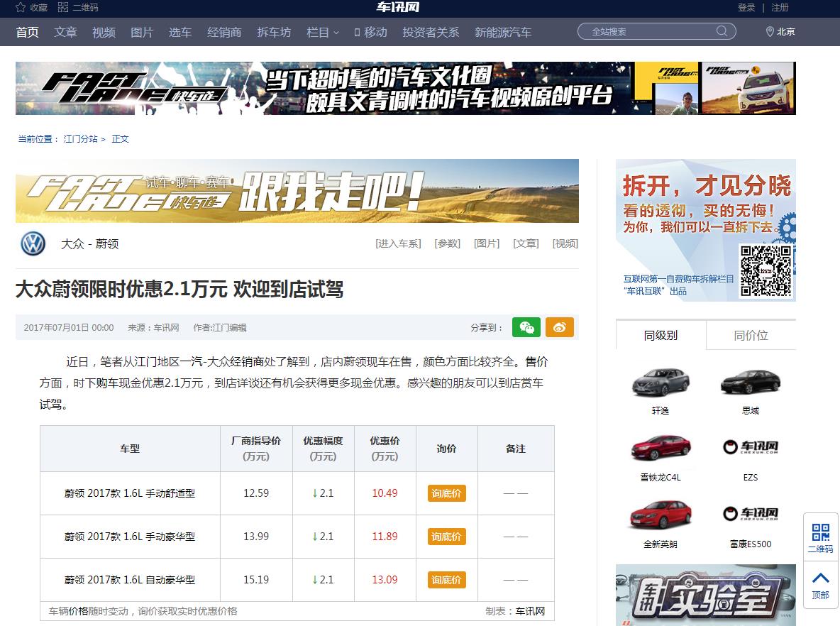Image resolution: width=840 pixels, height=626 pixels.
Task: Click the location pin icon beside 北京
Action: 770,32
